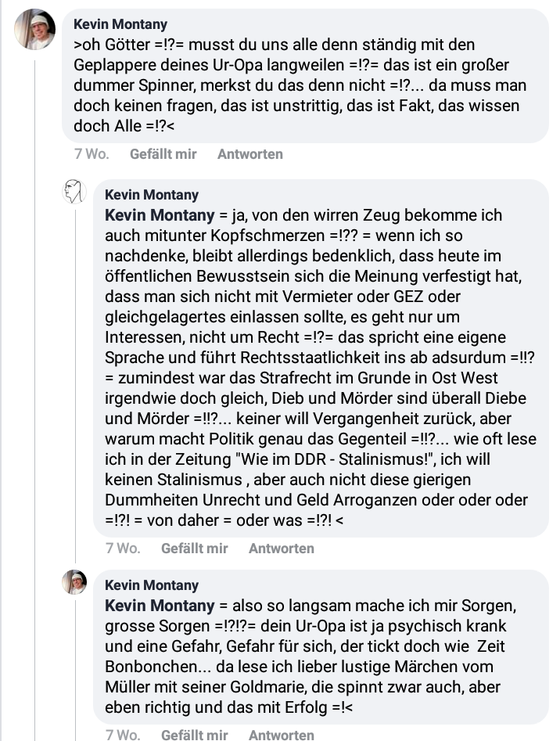Select the reply text mentioning 'Zeit Bonbonchen'
Screen dimensions: 560x741
click(x=311, y=656)
